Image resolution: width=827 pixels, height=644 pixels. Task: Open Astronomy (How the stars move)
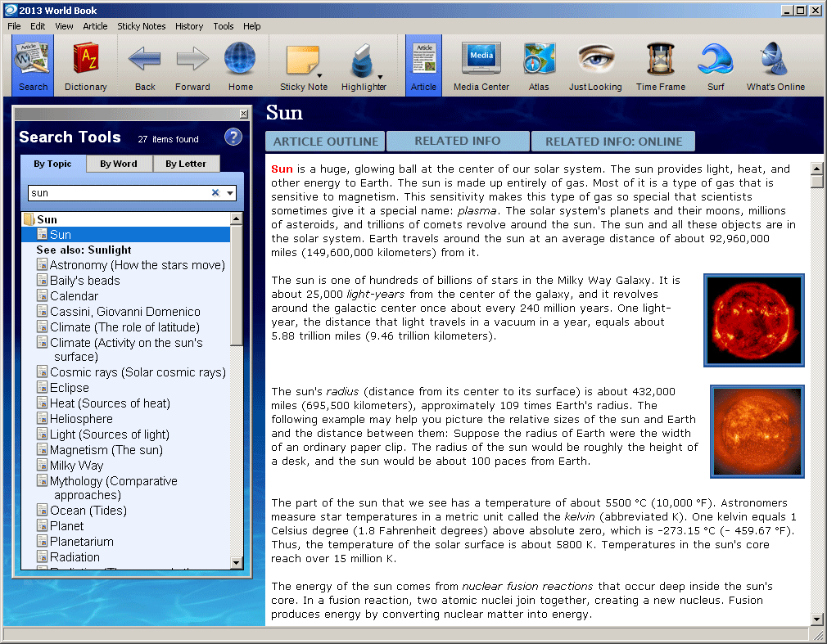137,264
